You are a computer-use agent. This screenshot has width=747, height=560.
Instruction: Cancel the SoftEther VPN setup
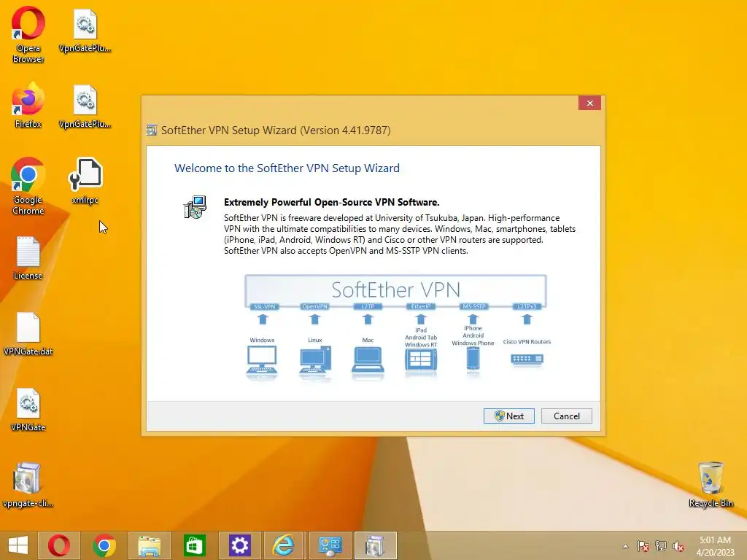tap(566, 416)
